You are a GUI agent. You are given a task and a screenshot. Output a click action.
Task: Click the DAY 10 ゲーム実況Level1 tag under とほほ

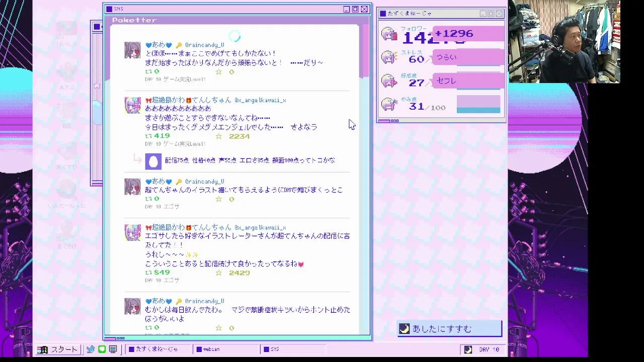[x=175, y=79]
